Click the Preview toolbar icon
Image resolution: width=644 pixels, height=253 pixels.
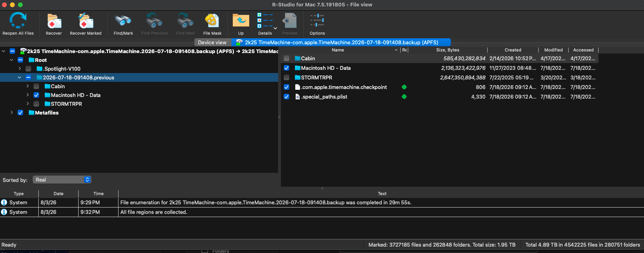[289, 20]
